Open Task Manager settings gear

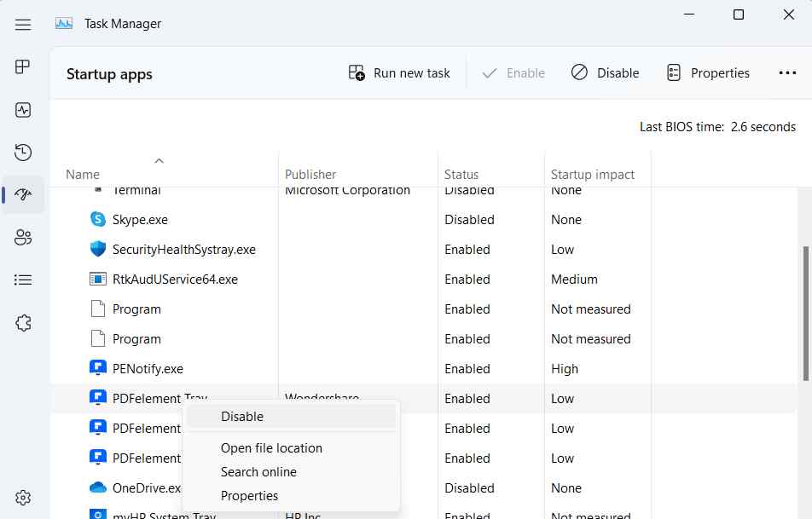[23, 498]
